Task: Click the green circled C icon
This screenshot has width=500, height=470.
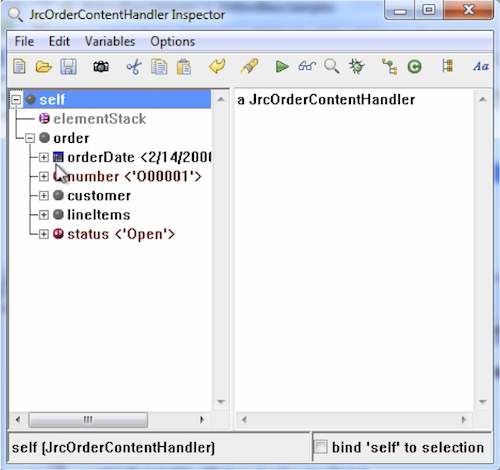Action: coord(414,67)
